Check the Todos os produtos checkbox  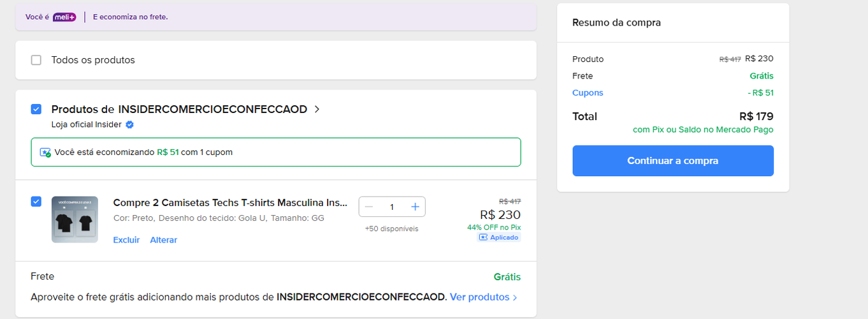36,60
